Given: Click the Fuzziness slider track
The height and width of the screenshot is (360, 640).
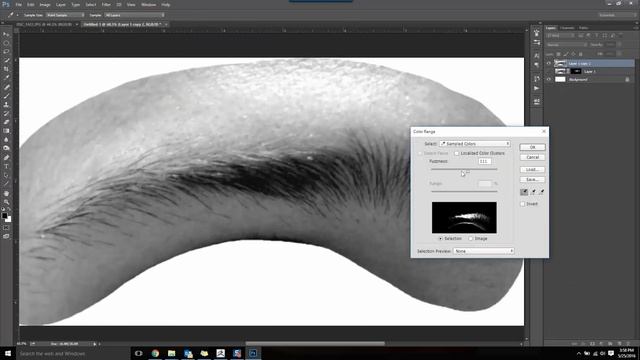Looking at the screenshot, I should click(464, 169).
